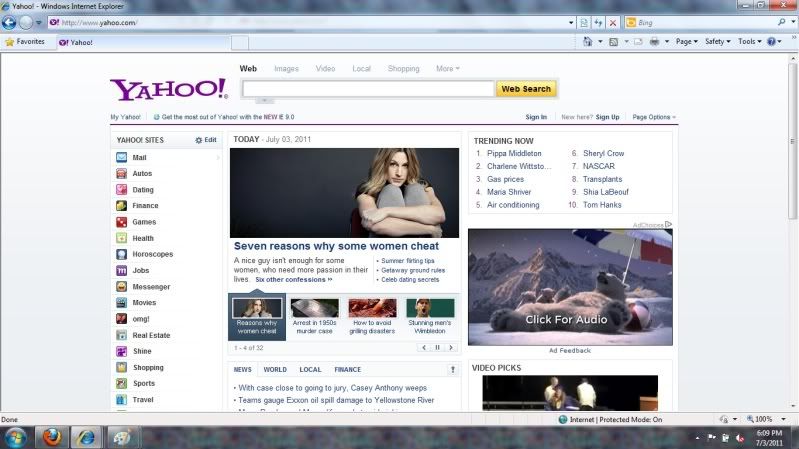
Task: Click the Compatibility View icon
Action: coord(584,22)
